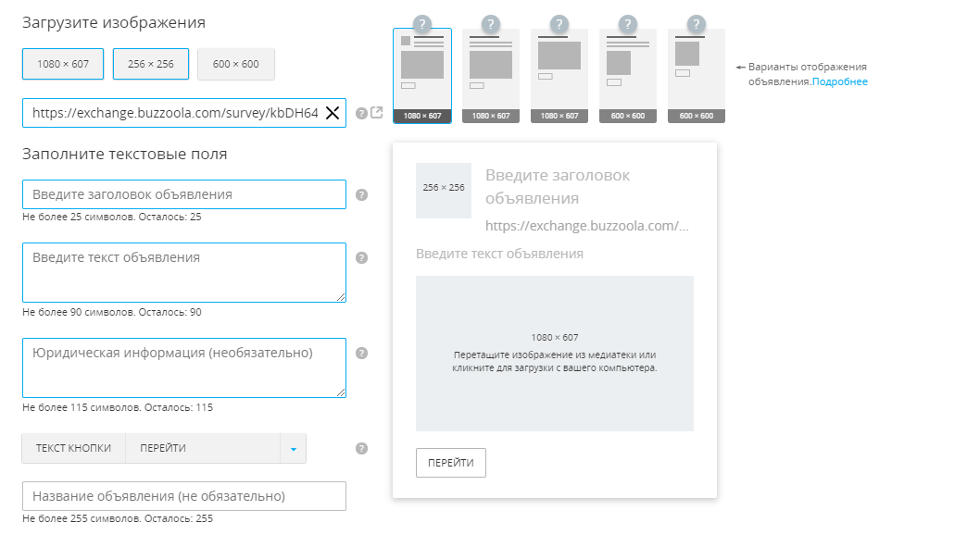
Task: Click help icon beside ad text field
Action: (x=362, y=258)
